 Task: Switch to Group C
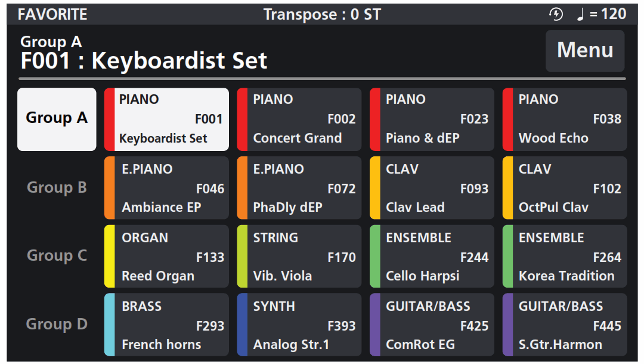56,255
